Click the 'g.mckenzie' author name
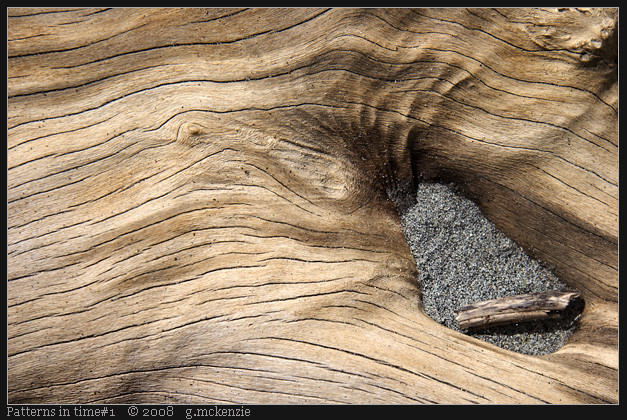This screenshot has height=420, width=627. 218,412
